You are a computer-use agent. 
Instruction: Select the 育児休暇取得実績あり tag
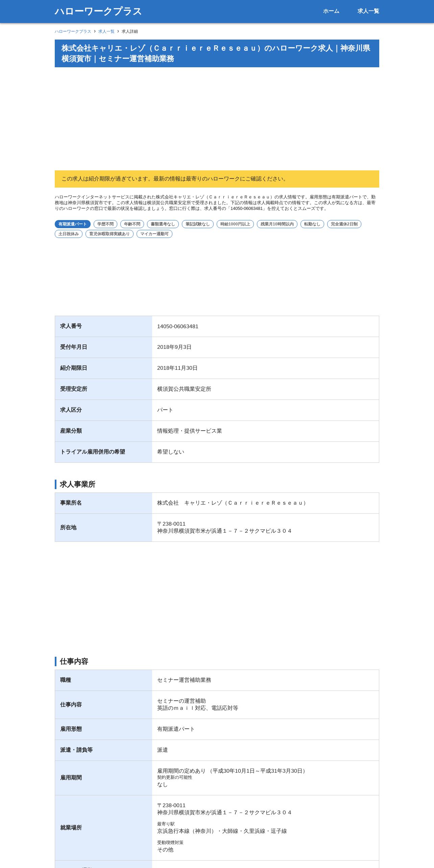(110, 234)
